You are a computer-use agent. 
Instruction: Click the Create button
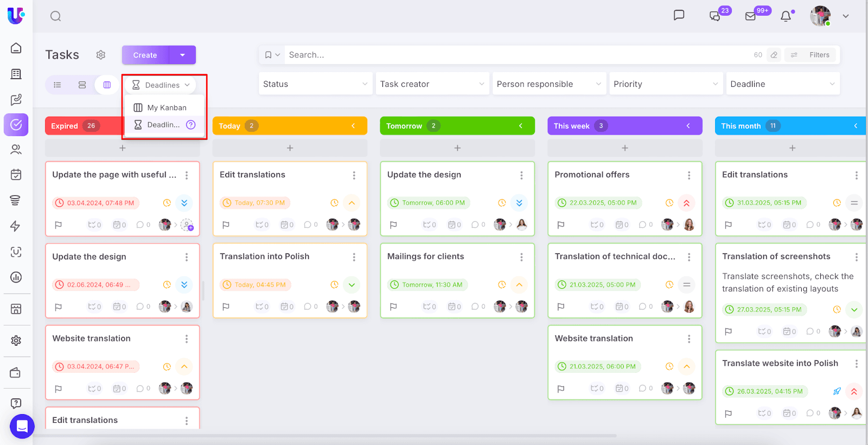(x=145, y=55)
